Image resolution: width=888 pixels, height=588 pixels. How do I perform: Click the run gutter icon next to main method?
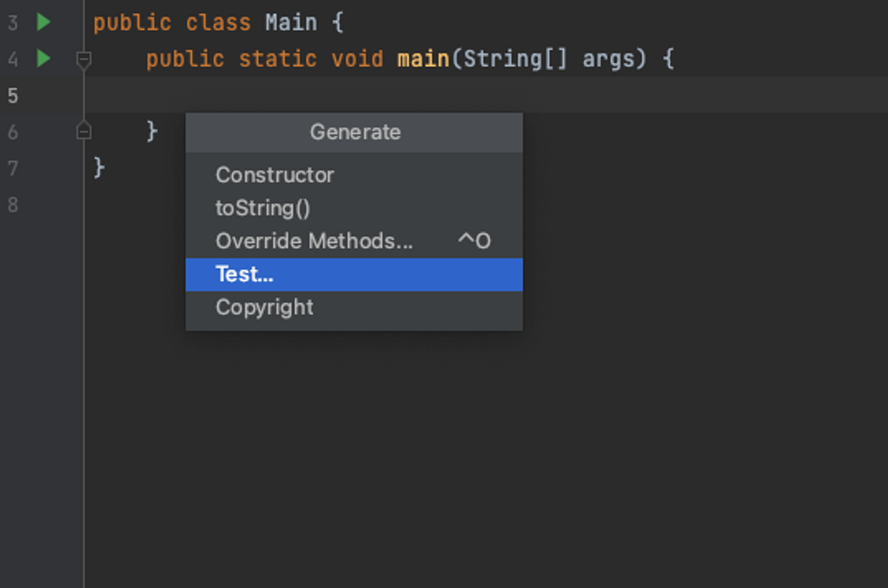[44, 58]
